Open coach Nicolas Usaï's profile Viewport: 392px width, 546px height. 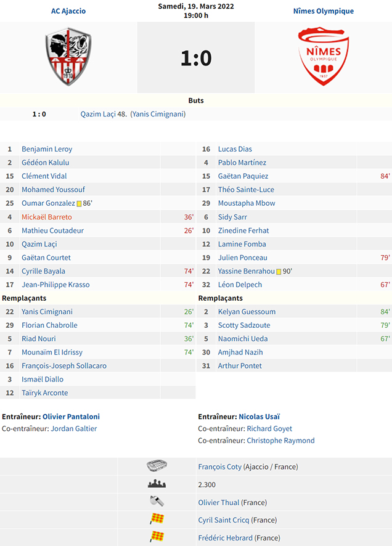[259, 417]
